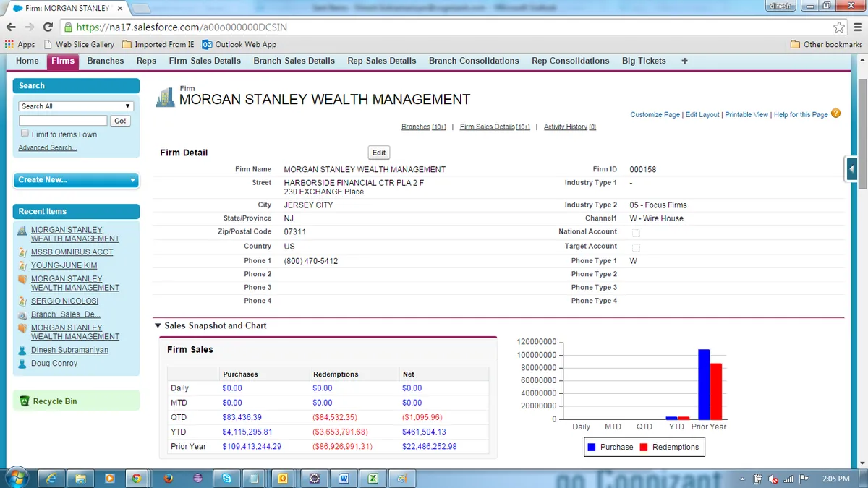Bookmark this page with the star icon

coord(839,27)
